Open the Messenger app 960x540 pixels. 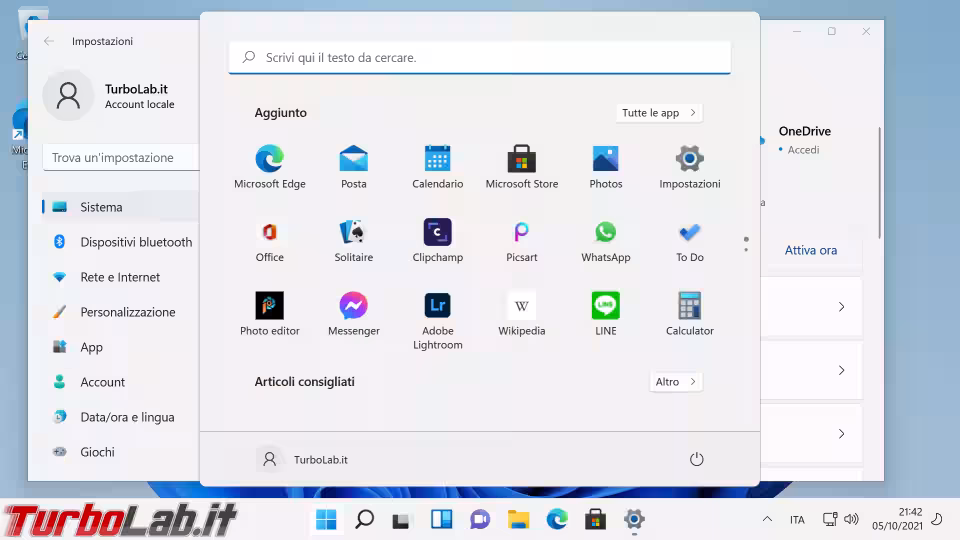(x=353, y=313)
